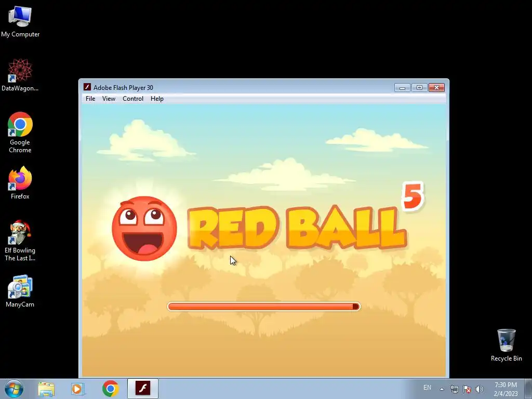Click the red ball smiley face

pos(144,229)
